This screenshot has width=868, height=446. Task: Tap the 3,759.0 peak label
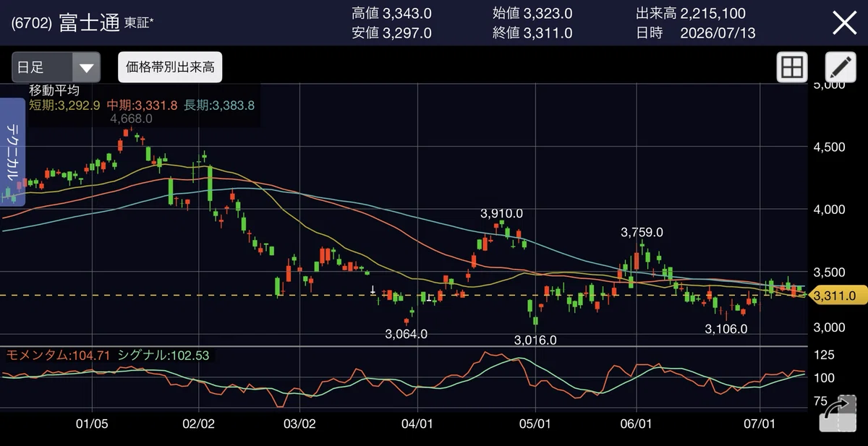pyautogui.click(x=642, y=232)
